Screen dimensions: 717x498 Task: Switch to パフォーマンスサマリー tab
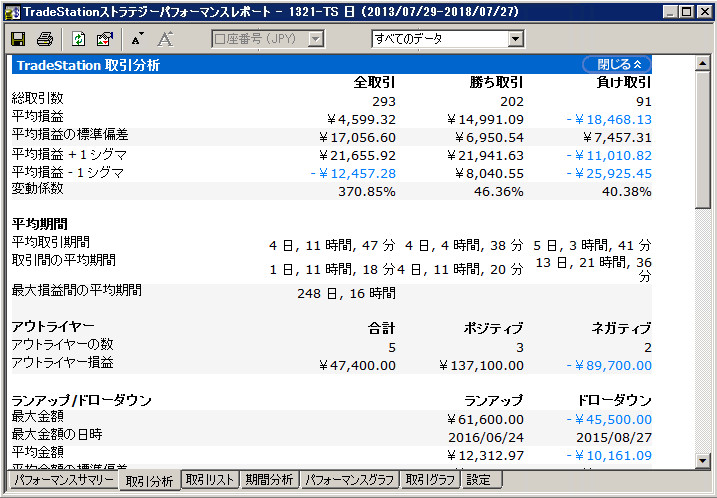62,480
